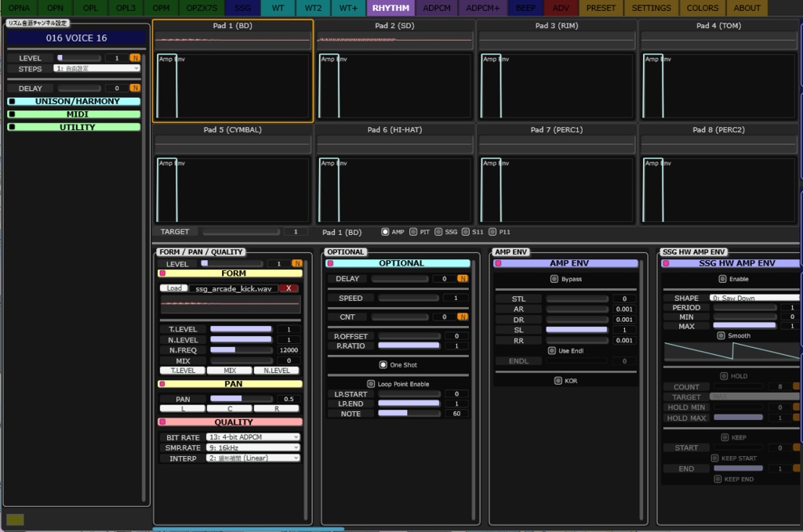Select the SSG radio option

[x=438, y=232]
